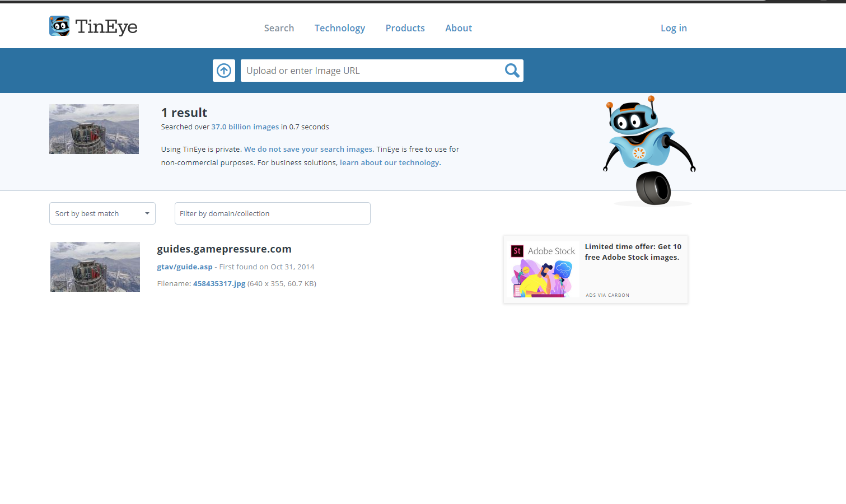Click the upload image arrow icon
Screen dimensions: 846x504
coord(224,71)
